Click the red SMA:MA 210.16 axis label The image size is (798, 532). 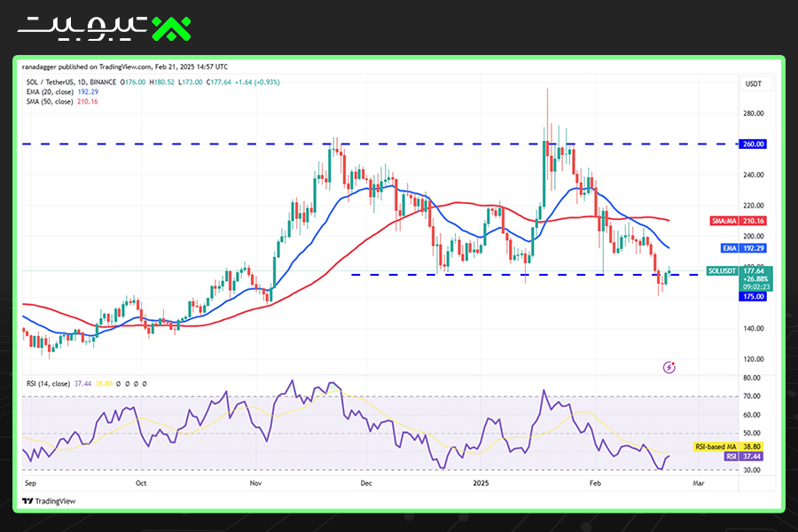(x=738, y=221)
